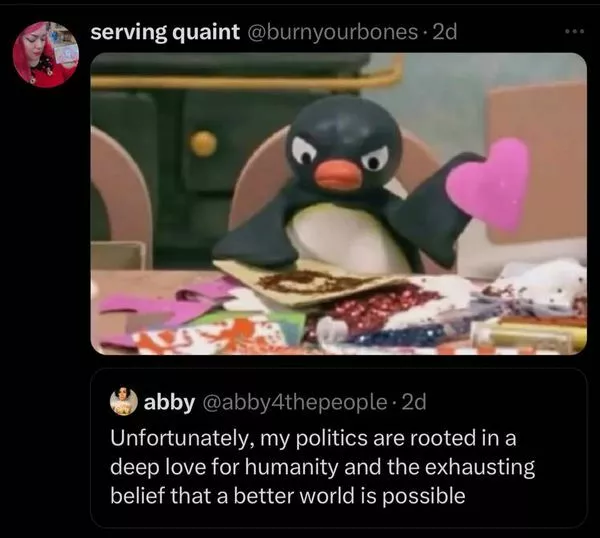The height and width of the screenshot is (538, 600).
Task: Open quoted post starting "Unfortunately, my politics"
Action: 339,448
